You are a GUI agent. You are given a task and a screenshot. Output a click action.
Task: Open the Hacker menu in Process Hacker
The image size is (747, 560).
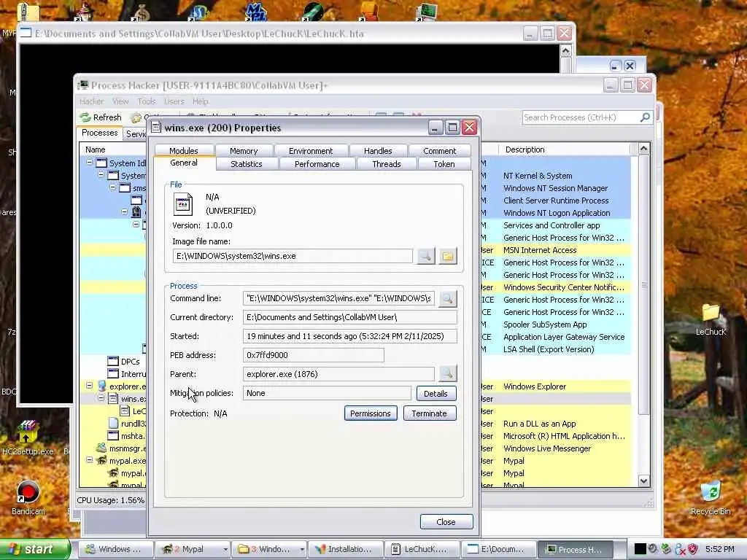point(91,101)
